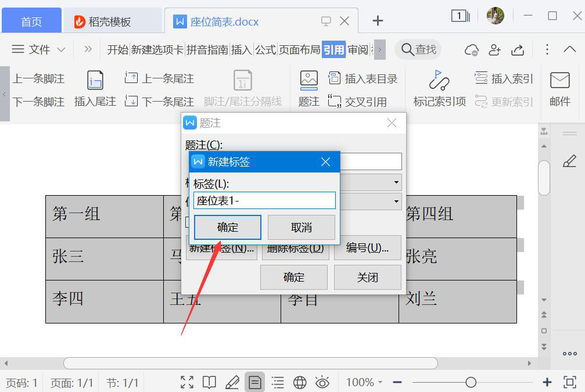Screen dimensions: 585x392
Task: Click 标记索引项 icon
Action: 439,81
